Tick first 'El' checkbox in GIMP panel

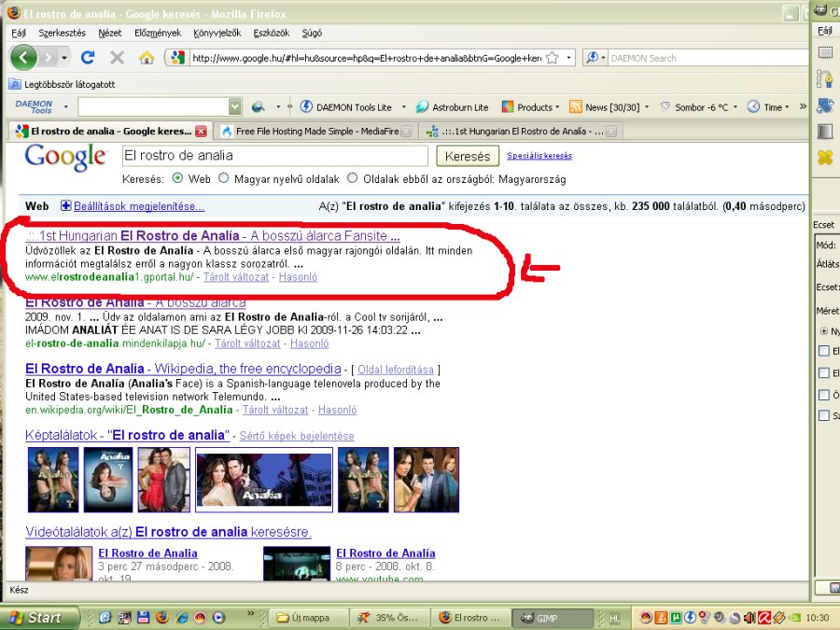click(824, 351)
